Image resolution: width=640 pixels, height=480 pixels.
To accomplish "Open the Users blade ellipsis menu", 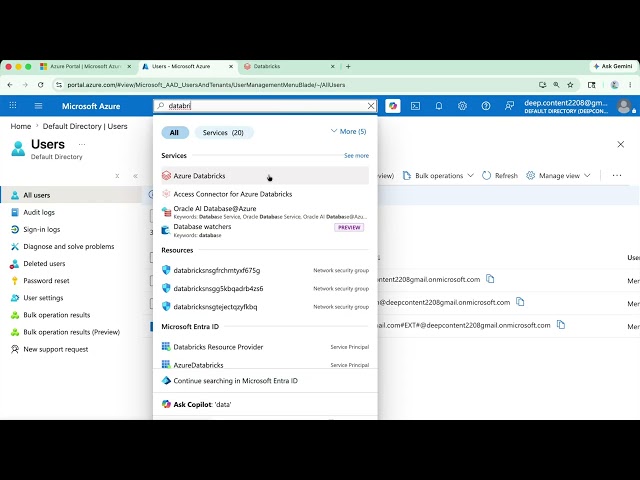I will [82, 144].
